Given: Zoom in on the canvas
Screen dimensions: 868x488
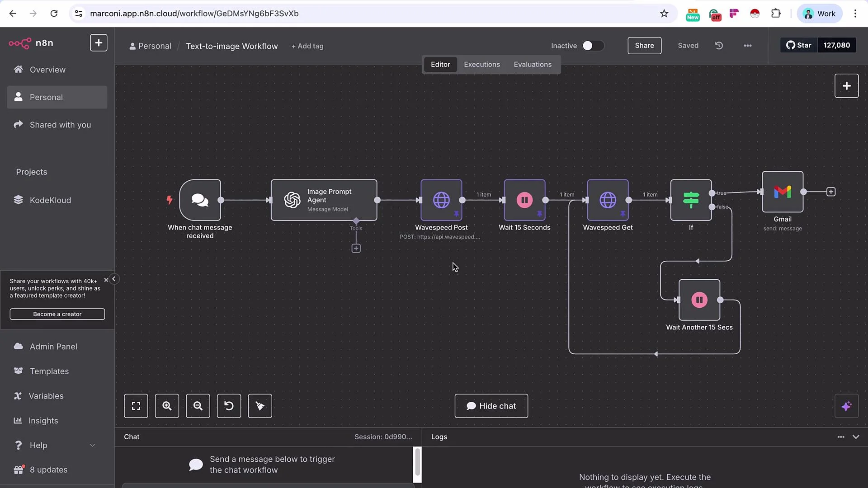Looking at the screenshot, I should (x=167, y=406).
